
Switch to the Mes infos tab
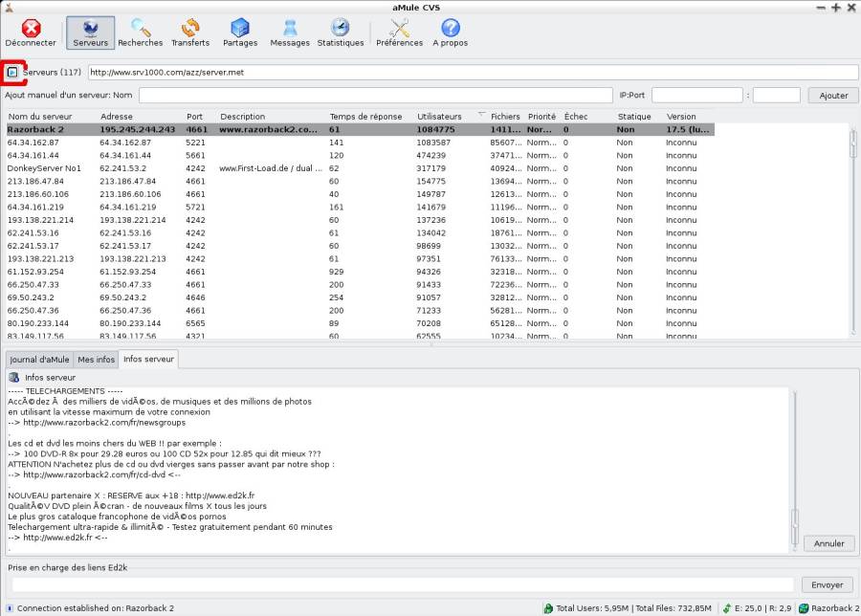(96, 360)
